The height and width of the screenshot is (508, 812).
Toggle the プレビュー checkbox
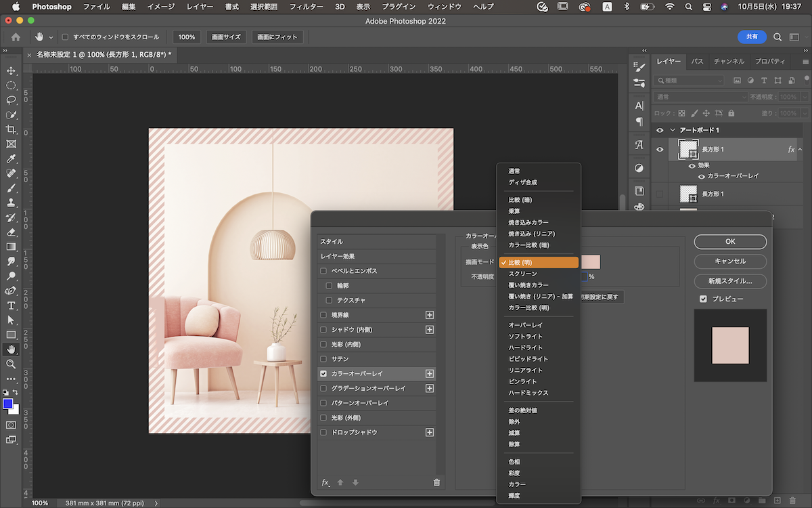704,299
